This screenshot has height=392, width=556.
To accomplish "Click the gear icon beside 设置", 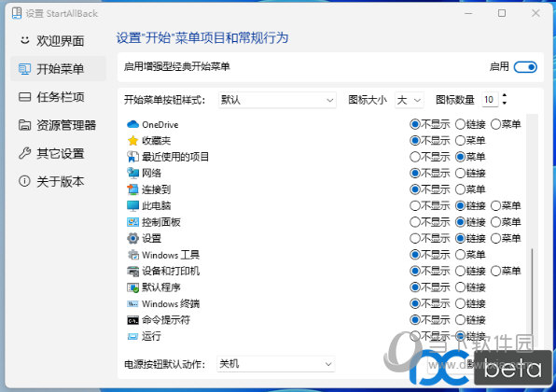I will [132, 238].
